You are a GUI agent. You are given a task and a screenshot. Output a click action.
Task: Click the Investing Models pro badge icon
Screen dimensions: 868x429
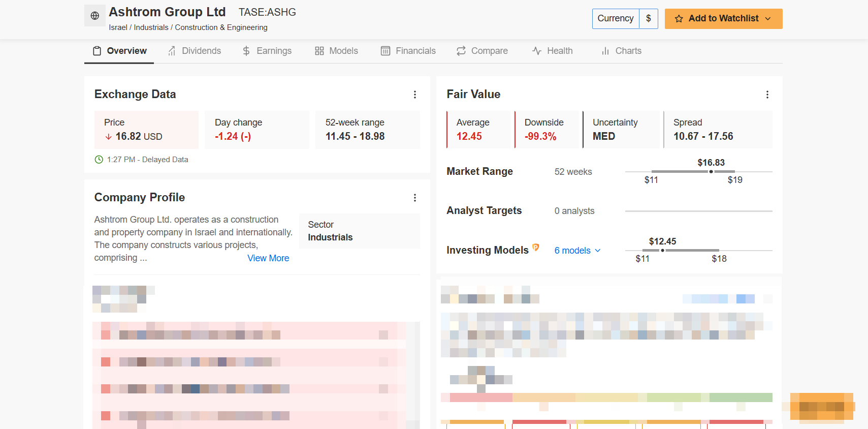(536, 248)
